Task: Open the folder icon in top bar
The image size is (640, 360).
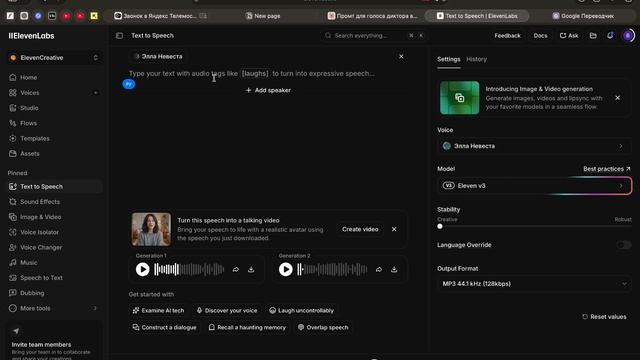Action: (593, 36)
